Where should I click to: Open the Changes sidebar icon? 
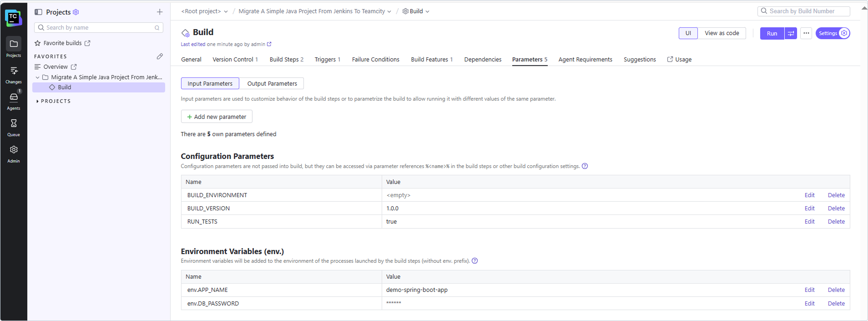click(x=14, y=74)
